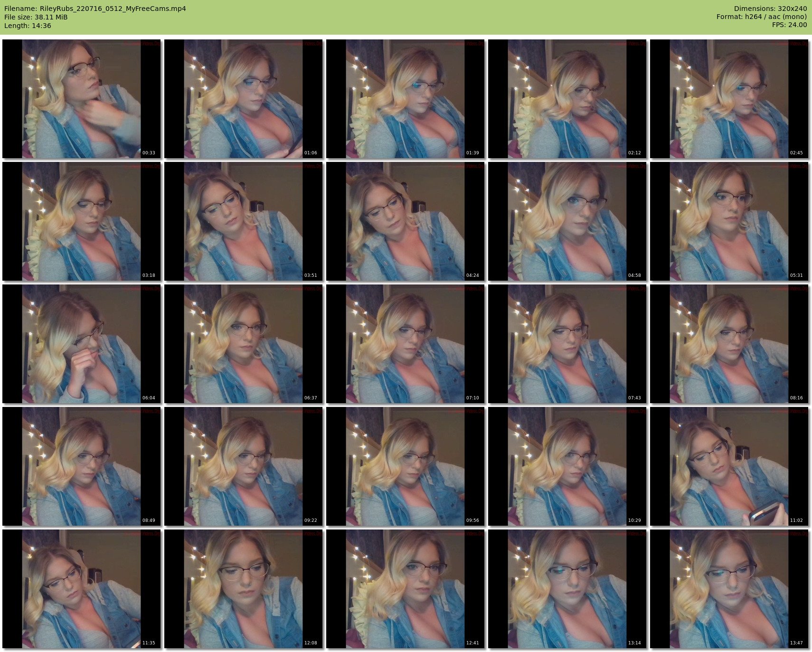
Task: Select the "FPS: 24.00" text
Action: pyautogui.click(x=789, y=25)
